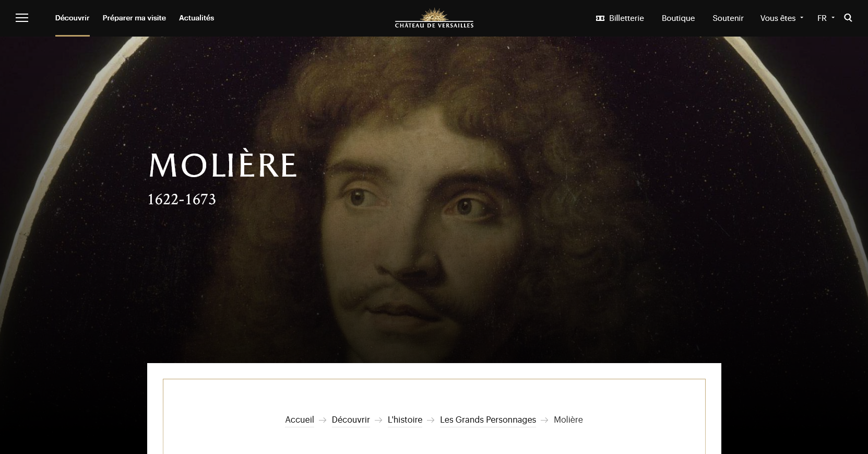
Task: Open L'histoire breadcrumb link
Action: pos(405,420)
